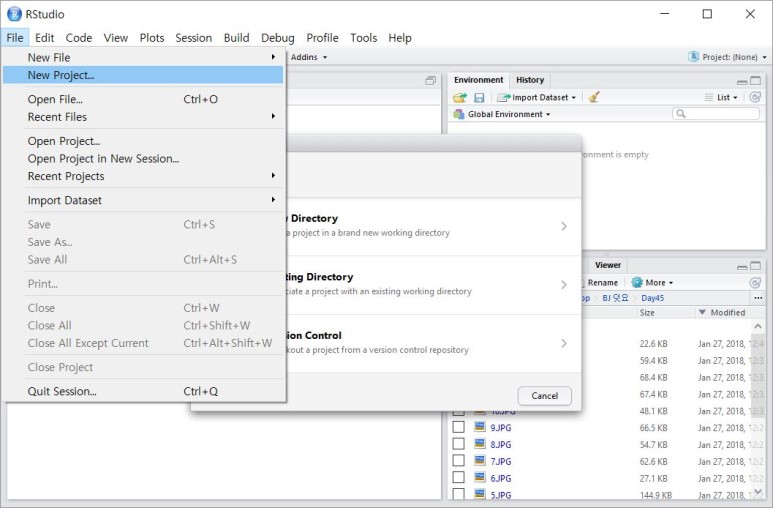Switch to the Environment tab

(x=478, y=80)
